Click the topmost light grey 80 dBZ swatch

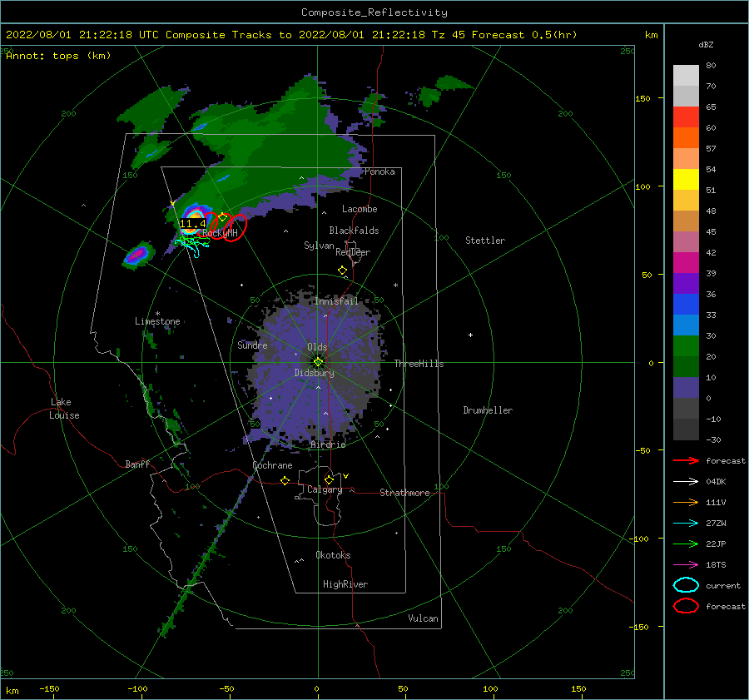tap(686, 76)
